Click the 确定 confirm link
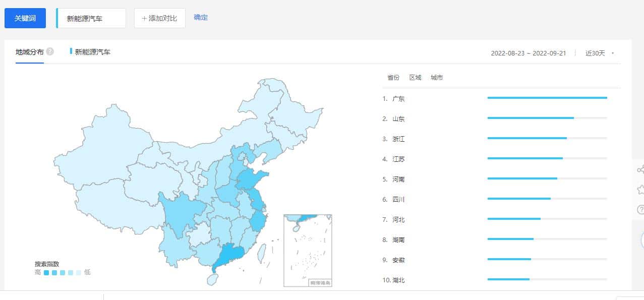This screenshot has width=644, height=300. click(200, 17)
